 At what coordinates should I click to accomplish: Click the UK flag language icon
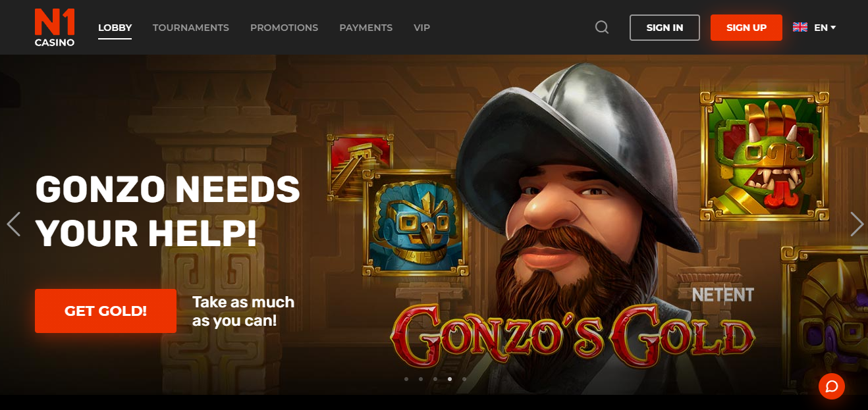(800, 28)
